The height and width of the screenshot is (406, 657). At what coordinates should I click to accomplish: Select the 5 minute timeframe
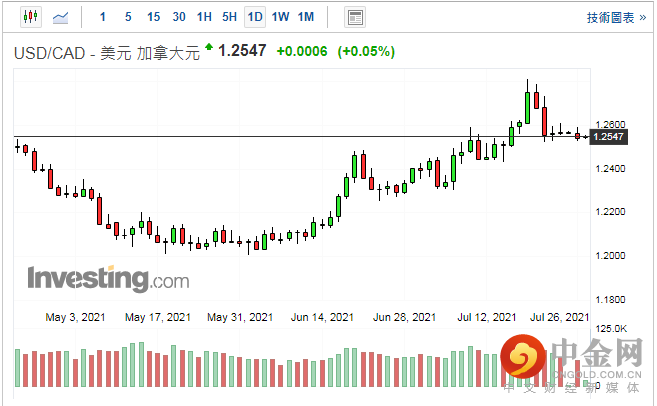[x=128, y=17]
